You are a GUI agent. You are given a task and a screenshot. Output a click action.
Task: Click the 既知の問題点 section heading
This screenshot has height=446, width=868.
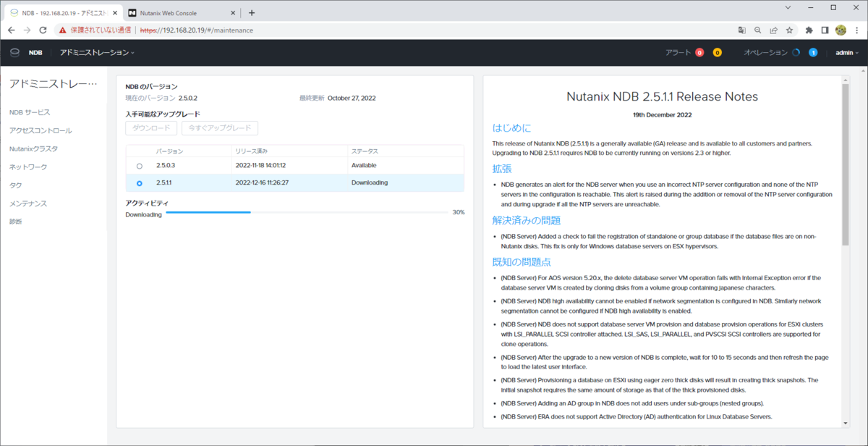click(x=522, y=261)
